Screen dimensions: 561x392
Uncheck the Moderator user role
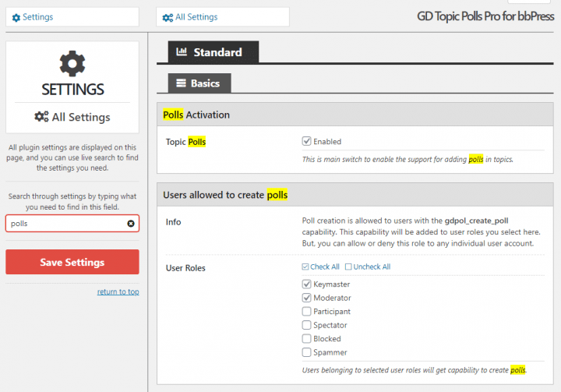(307, 298)
